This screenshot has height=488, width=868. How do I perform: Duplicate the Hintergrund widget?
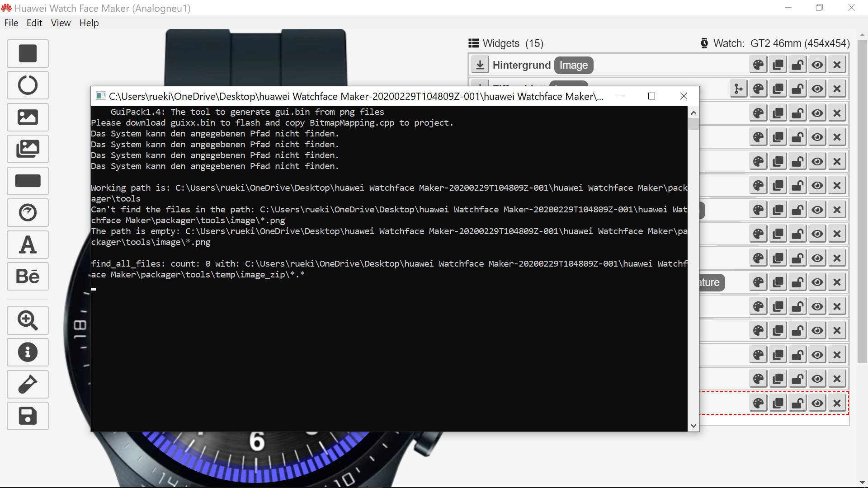coord(778,65)
